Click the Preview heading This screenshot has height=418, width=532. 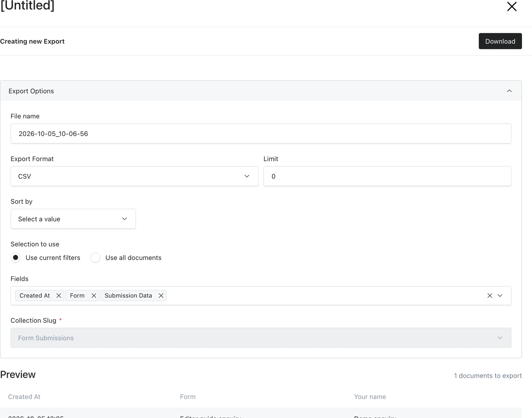pos(18,374)
